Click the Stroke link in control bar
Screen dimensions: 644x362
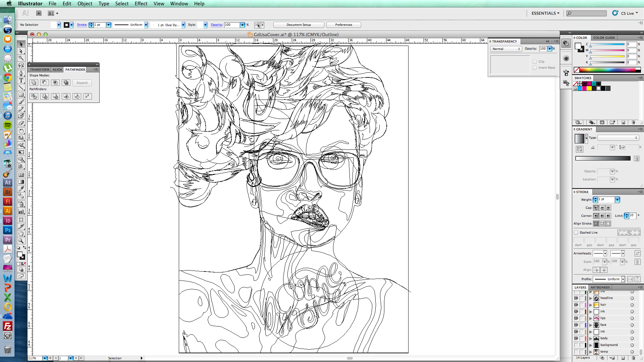pos(82,25)
